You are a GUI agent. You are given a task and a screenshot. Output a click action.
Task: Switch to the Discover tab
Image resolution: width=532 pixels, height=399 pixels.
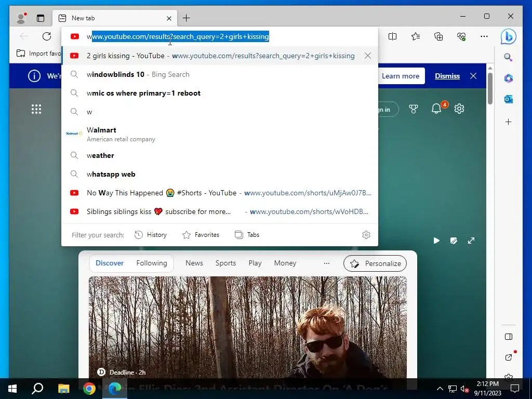pos(110,263)
